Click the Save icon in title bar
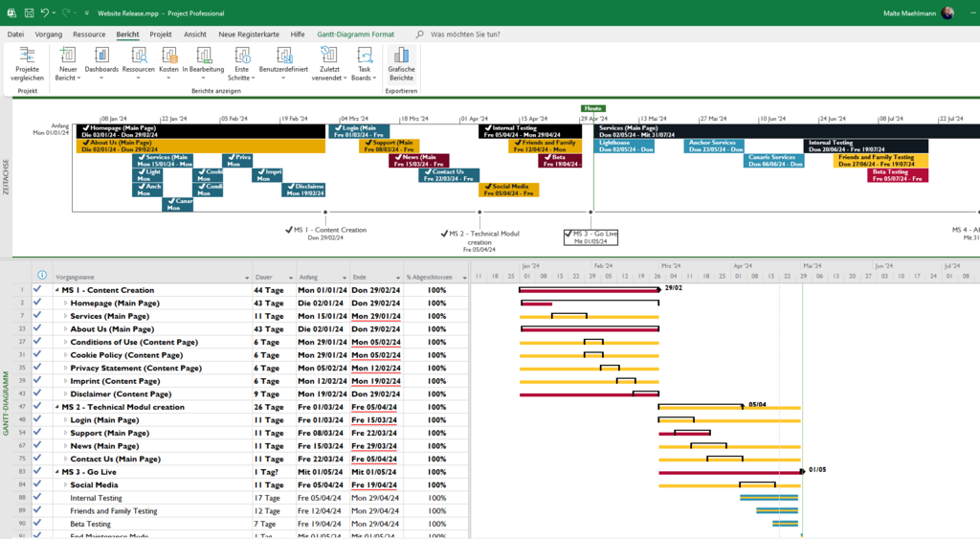This screenshot has height=539, width=980. pyautogui.click(x=29, y=13)
